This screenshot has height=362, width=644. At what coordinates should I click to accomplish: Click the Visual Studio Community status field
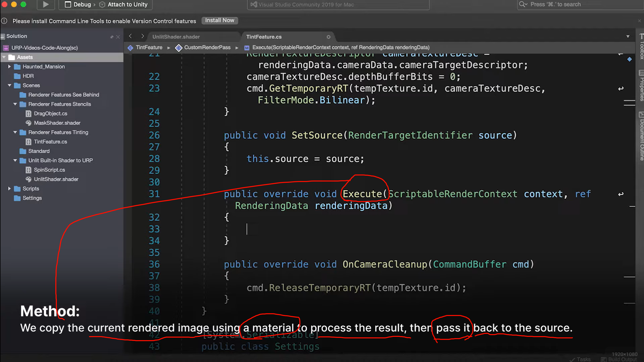coord(338,5)
